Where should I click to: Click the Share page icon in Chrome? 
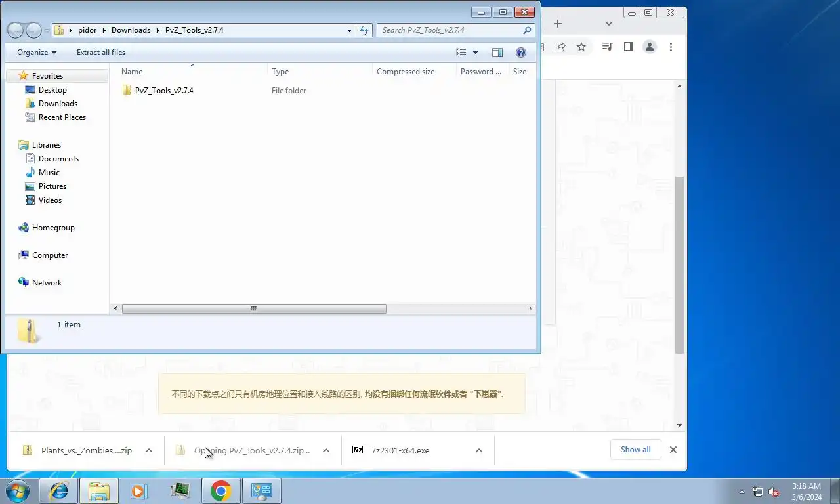[x=560, y=47]
